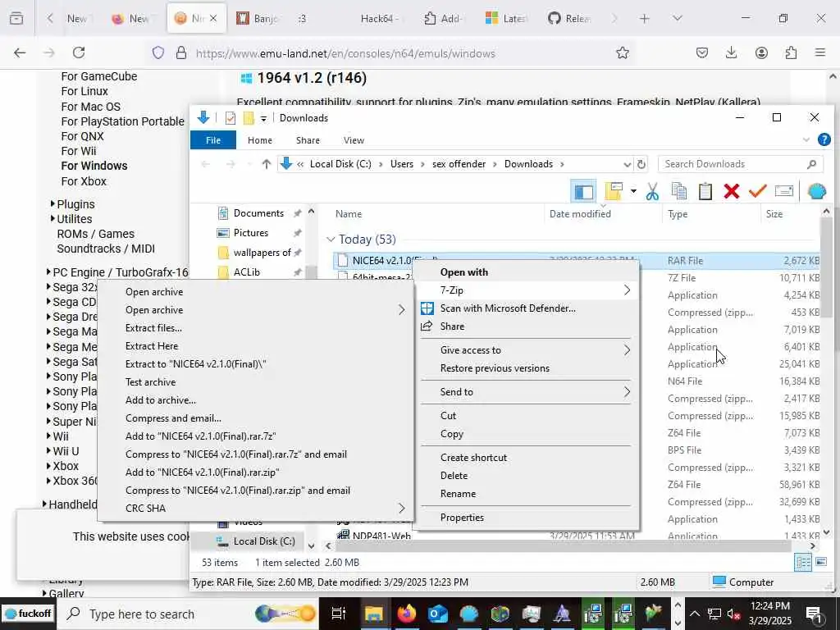Switch to details view button in status bar
The width and height of the screenshot is (840, 630).
tap(802, 562)
